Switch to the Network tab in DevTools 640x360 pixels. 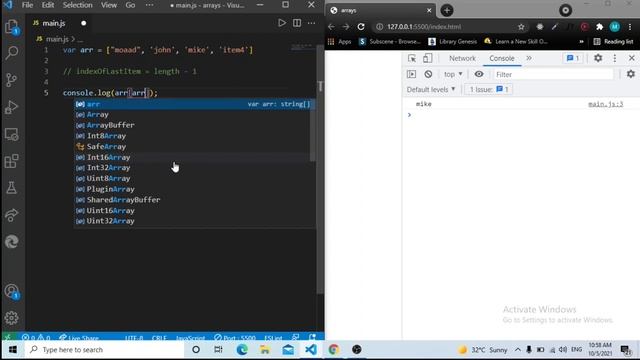462,58
